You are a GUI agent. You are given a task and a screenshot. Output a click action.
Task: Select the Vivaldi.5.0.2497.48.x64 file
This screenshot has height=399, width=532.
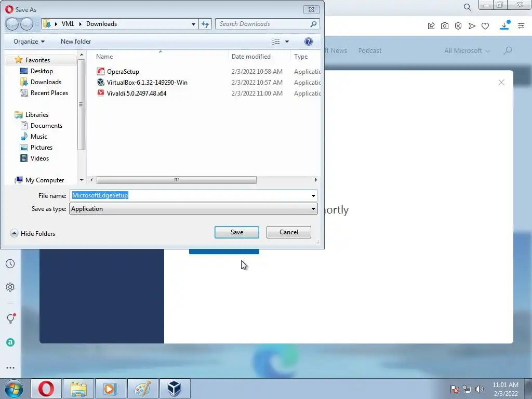point(131,94)
